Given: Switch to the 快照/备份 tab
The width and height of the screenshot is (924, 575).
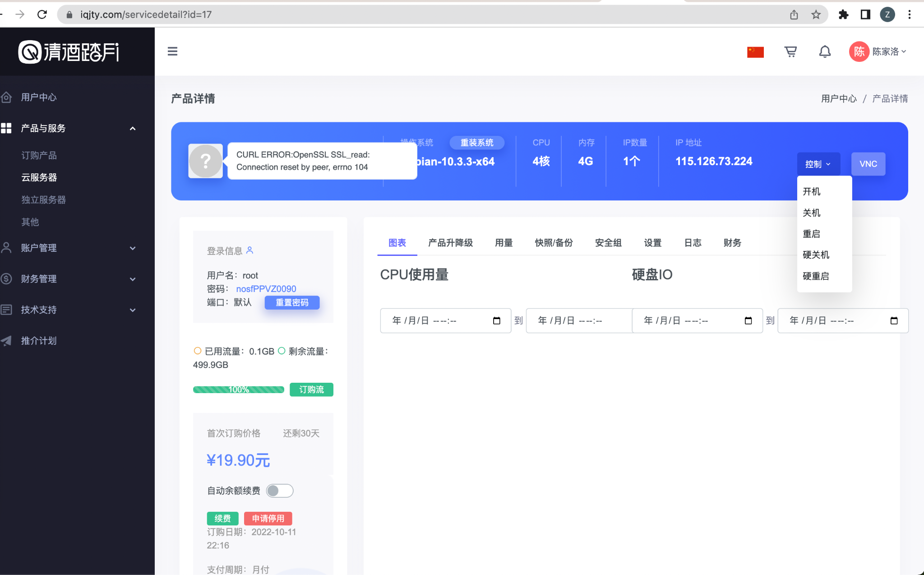Looking at the screenshot, I should pos(554,243).
